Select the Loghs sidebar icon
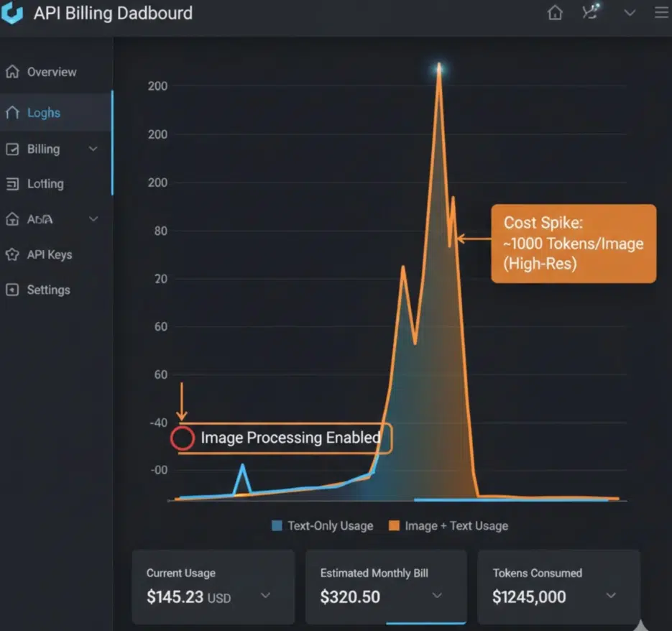The width and height of the screenshot is (672, 631). [x=12, y=112]
